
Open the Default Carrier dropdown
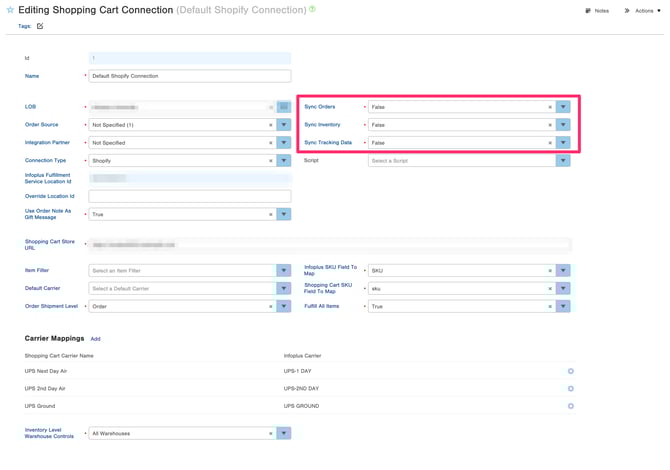284,289
